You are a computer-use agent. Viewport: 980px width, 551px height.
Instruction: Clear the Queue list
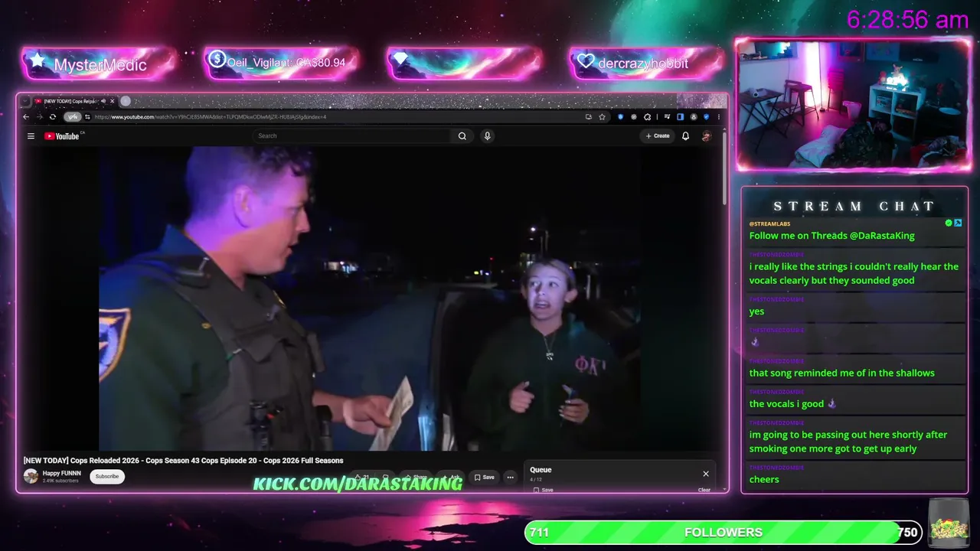pos(704,490)
